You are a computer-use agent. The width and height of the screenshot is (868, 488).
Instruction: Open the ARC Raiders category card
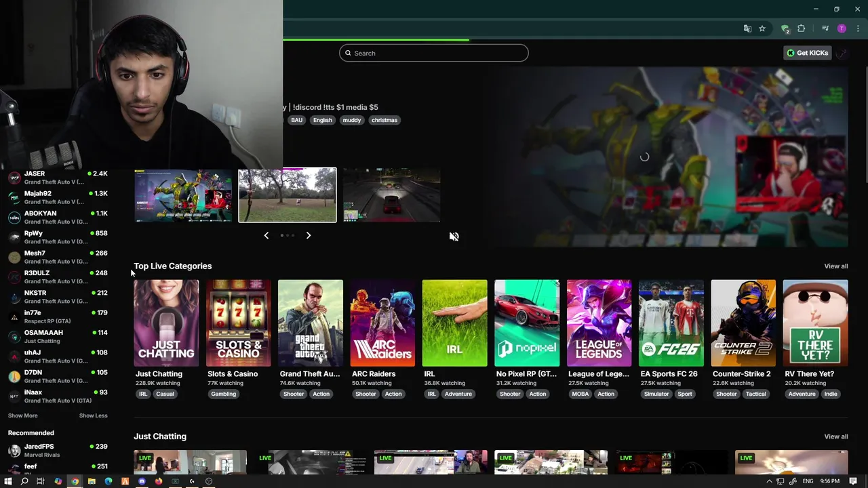point(382,323)
